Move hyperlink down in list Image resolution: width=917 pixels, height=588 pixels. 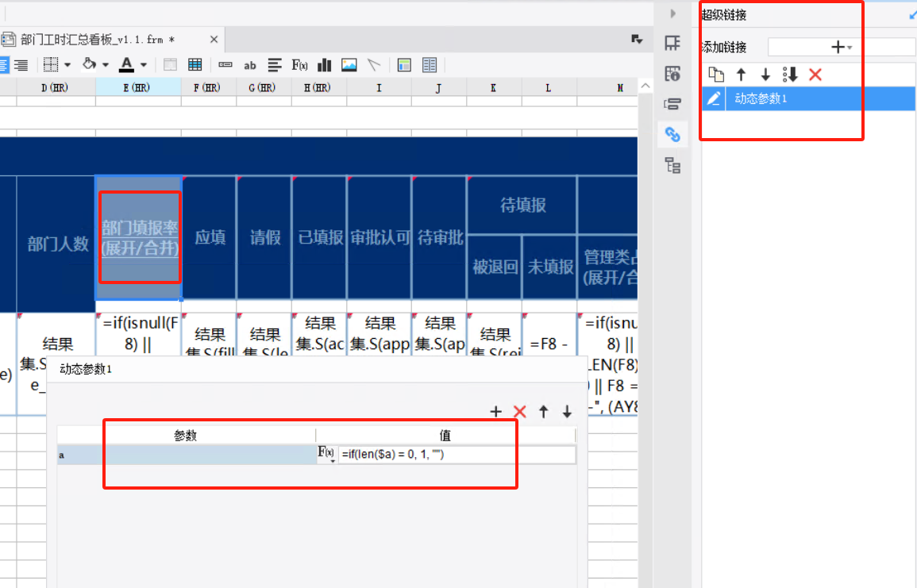pos(765,75)
